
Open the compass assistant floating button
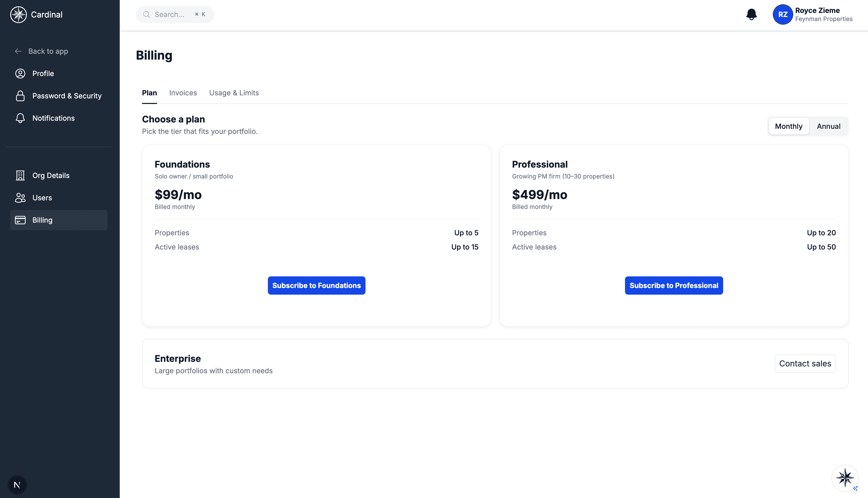click(845, 478)
